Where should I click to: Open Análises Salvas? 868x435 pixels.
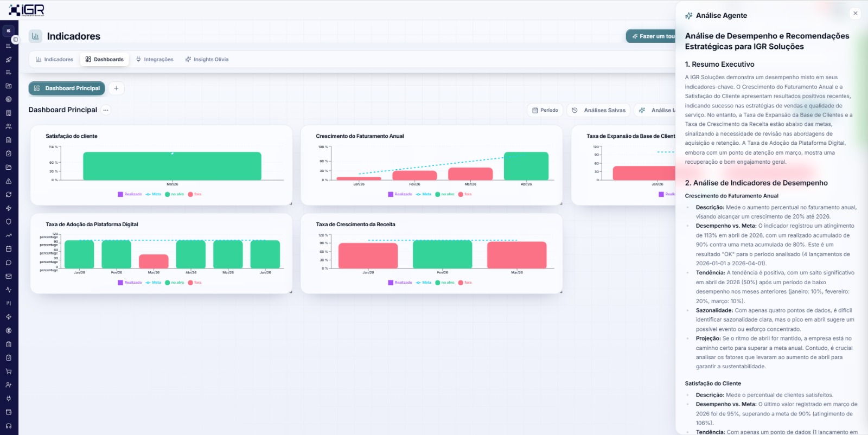click(599, 110)
